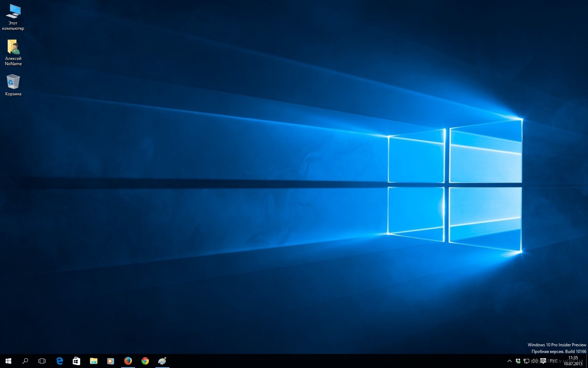Open the clock showing 11:35
The image size is (588, 368).
(x=573, y=361)
